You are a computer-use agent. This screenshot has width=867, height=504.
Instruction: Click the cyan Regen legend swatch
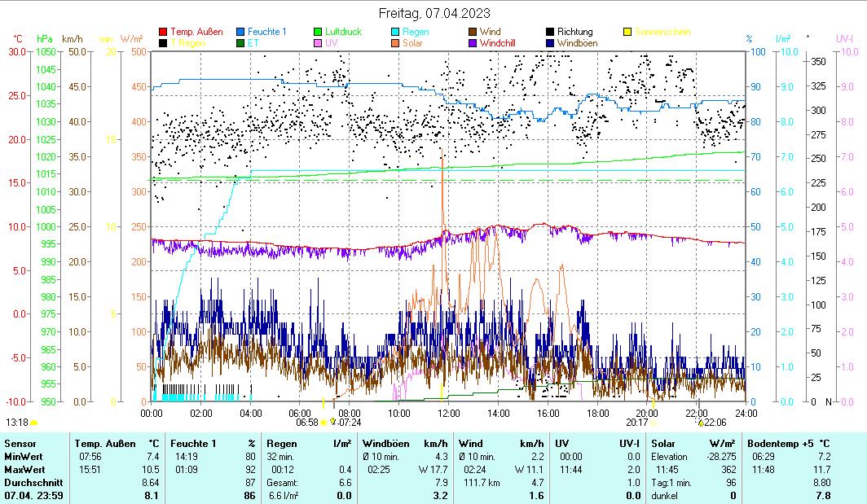395,32
